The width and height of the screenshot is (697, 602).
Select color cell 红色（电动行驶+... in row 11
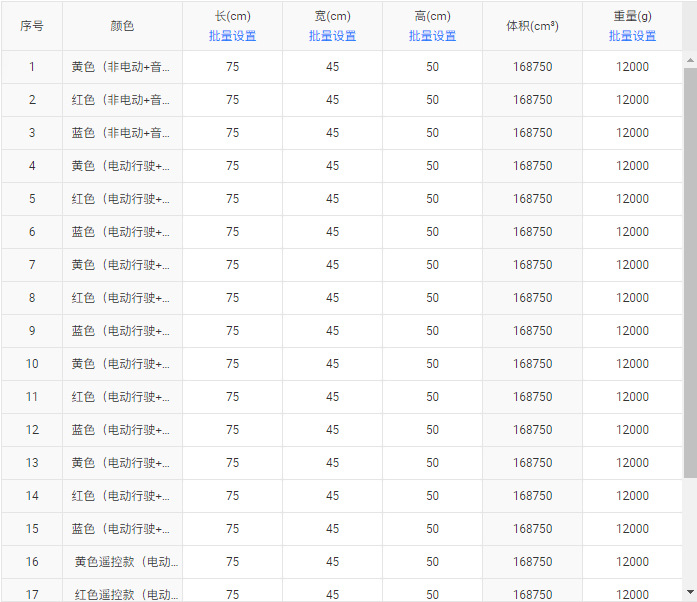tap(120, 397)
